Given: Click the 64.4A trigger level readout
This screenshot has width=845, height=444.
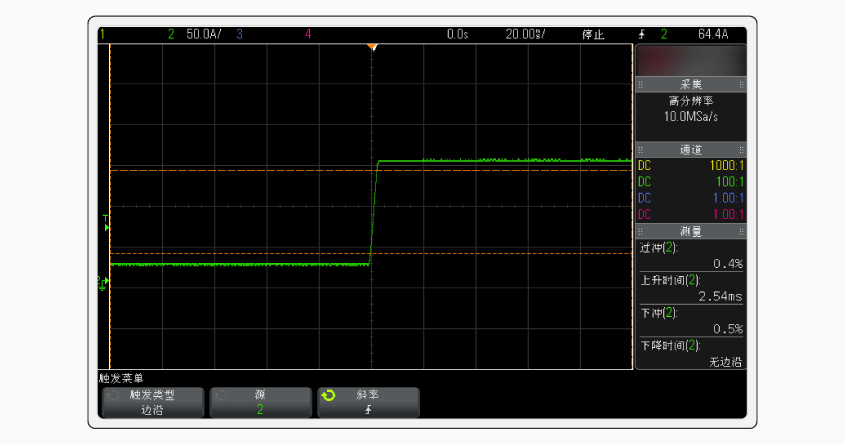Looking at the screenshot, I should tap(713, 34).
